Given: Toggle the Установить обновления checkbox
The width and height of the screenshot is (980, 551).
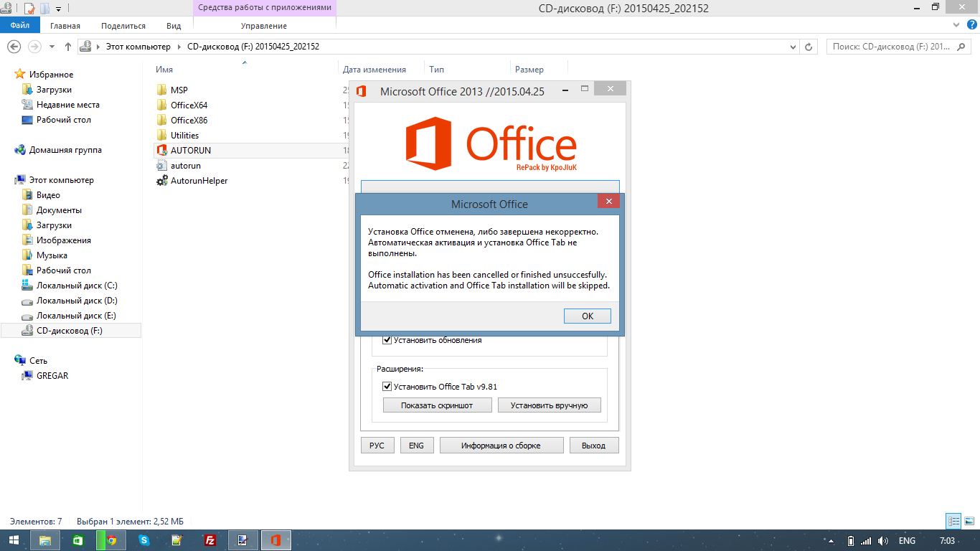Looking at the screenshot, I should point(387,340).
